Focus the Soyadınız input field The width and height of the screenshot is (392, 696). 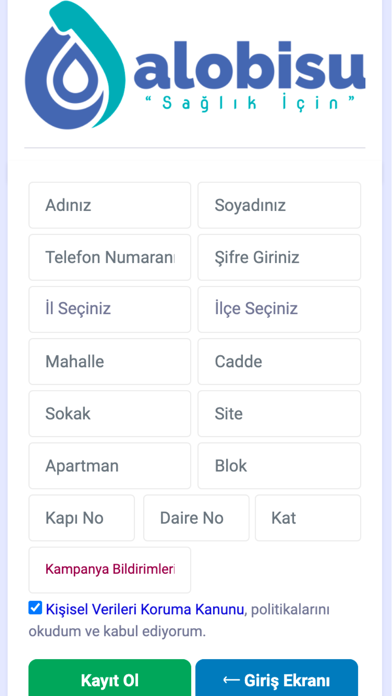[279, 205]
